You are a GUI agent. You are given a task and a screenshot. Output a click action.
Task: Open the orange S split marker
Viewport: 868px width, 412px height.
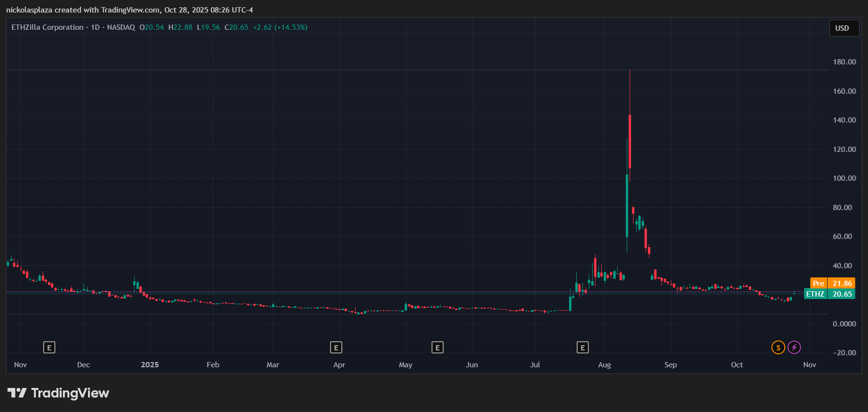[x=778, y=347]
